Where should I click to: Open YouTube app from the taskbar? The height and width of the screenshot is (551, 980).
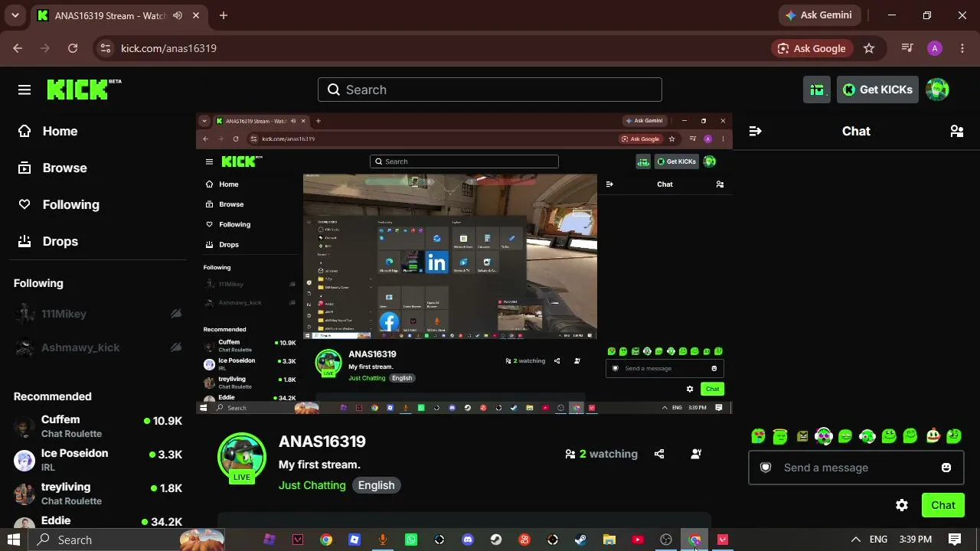click(638, 540)
